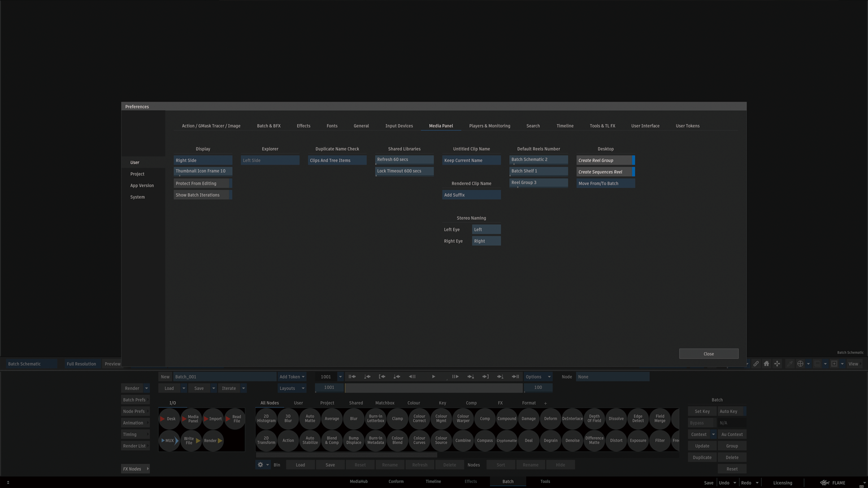The height and width of the screenshot is (488, 868).
Task: Open the Clips And Tree Items dropdown
Action: pos(337,160)
